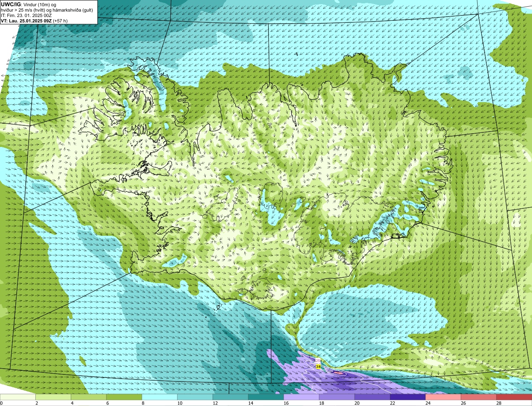Click the red legend swatch above 28 m/s
Image resolution: width=532 pixels, height=406 pixels.
pyautogui.click(x=514, y=397)
